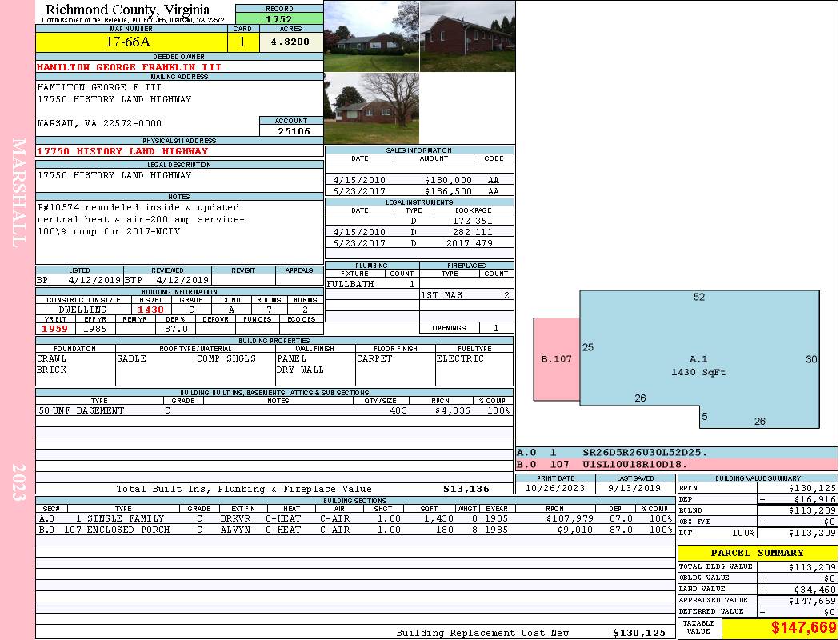Click floor finish CARPET

[x=374, y=358]
